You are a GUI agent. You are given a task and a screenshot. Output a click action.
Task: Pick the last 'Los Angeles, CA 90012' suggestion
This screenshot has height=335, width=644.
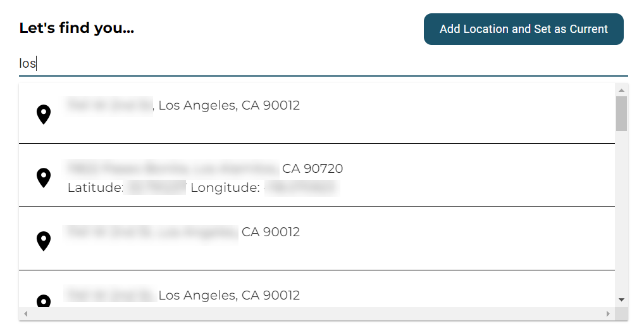[x=317, y=289]
